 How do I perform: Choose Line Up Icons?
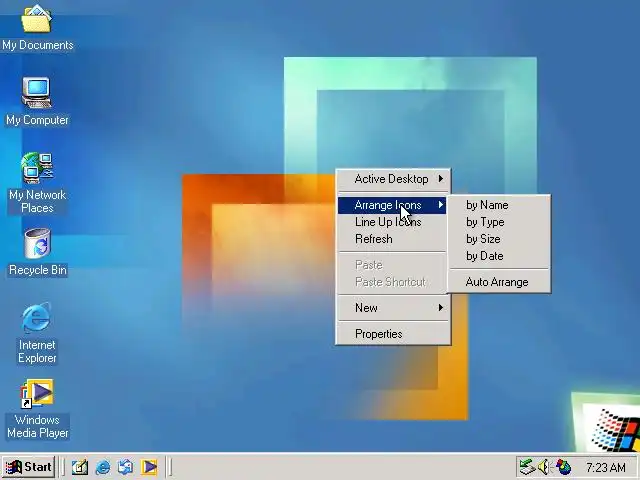(392, 222)
